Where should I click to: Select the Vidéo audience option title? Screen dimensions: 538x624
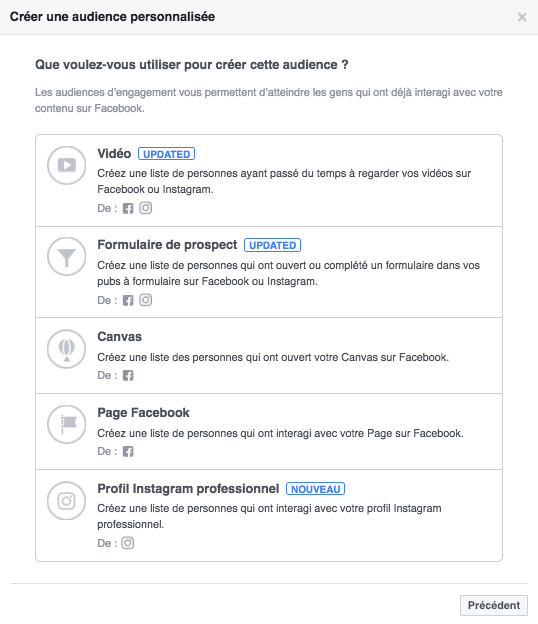point(114,154)
